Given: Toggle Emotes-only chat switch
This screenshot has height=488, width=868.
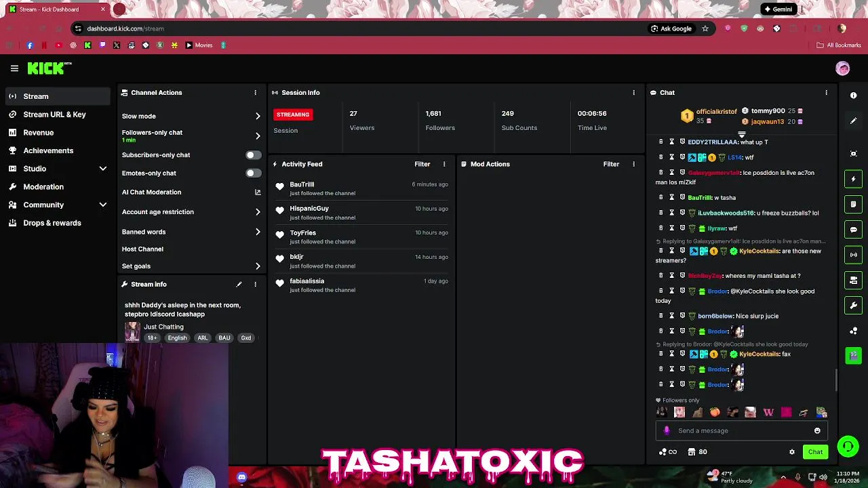Looking at the screenshot, I should tap(254, 174).
